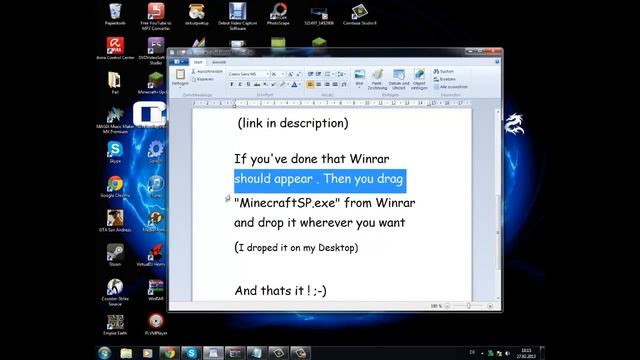Select the Steam desktop shortcut
The image size is (640, 360).
pyautogui.click(x=115, y=255)
